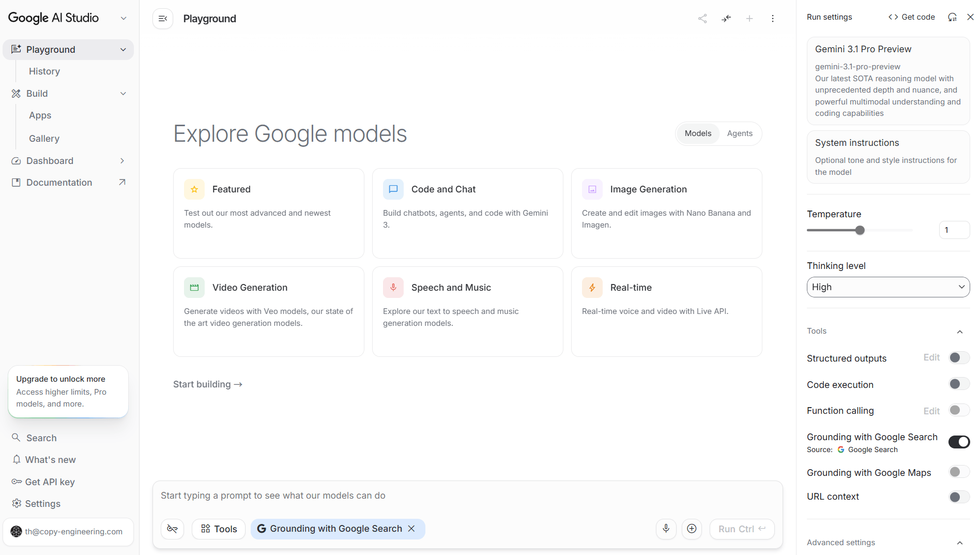Enable the Structured outputs toggle

(x=959, y=357)
